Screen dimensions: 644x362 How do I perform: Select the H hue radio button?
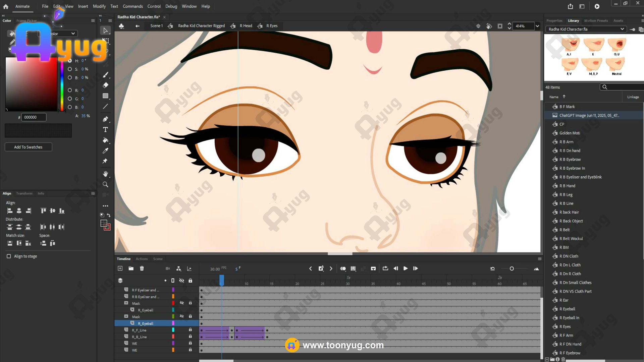click(x=70, y=61)
